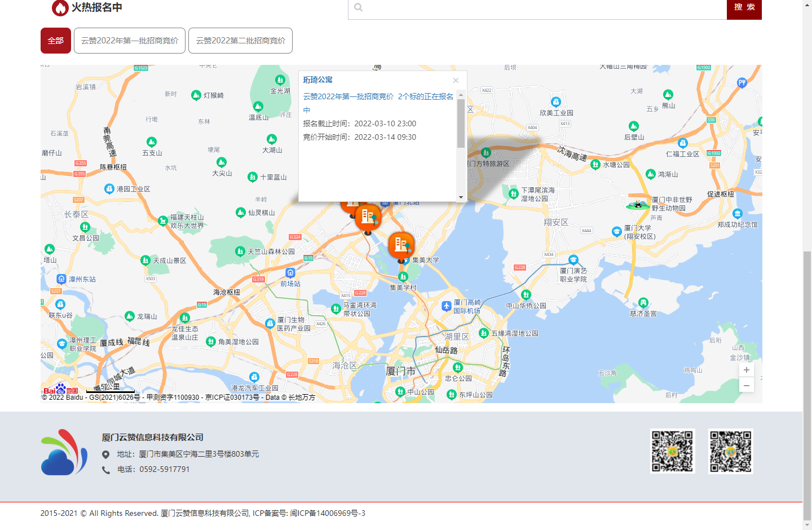This screenshot has width=812, height=530.
Task: Select 云赞2022第二批招商竞价 tab
Action: (240, 41)
